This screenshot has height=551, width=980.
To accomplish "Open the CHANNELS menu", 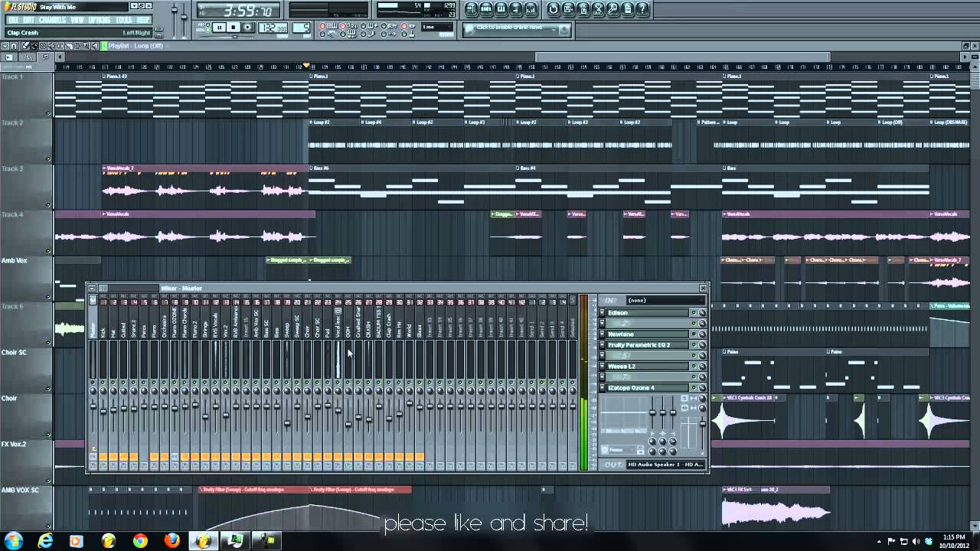I will pyautogui.click(x=53, y=20).
